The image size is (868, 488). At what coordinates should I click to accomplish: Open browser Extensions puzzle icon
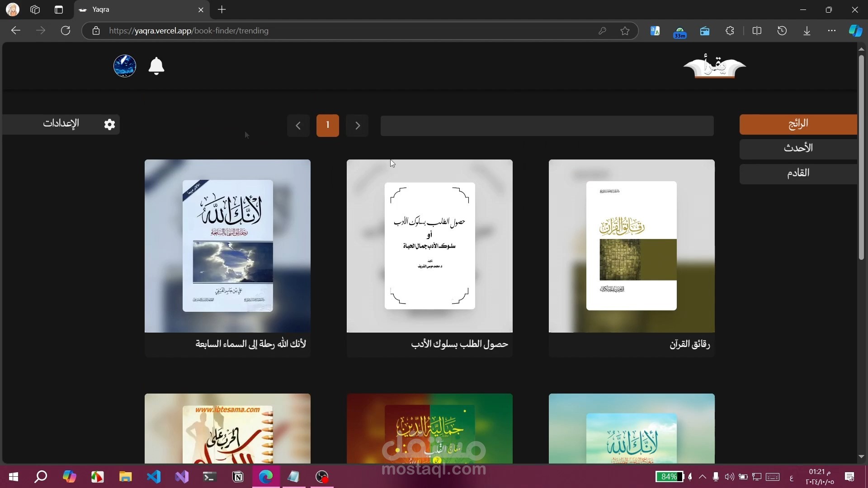pos(730,31)
